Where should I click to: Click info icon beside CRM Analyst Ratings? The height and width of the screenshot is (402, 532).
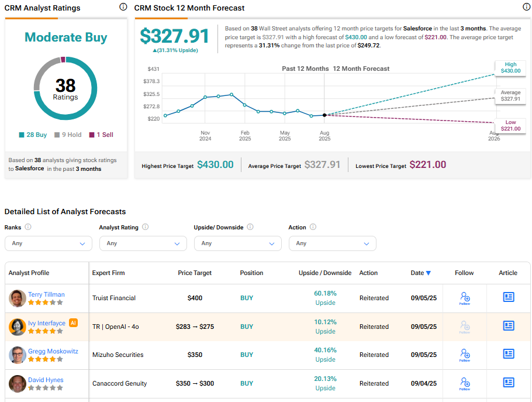point(123,7)
